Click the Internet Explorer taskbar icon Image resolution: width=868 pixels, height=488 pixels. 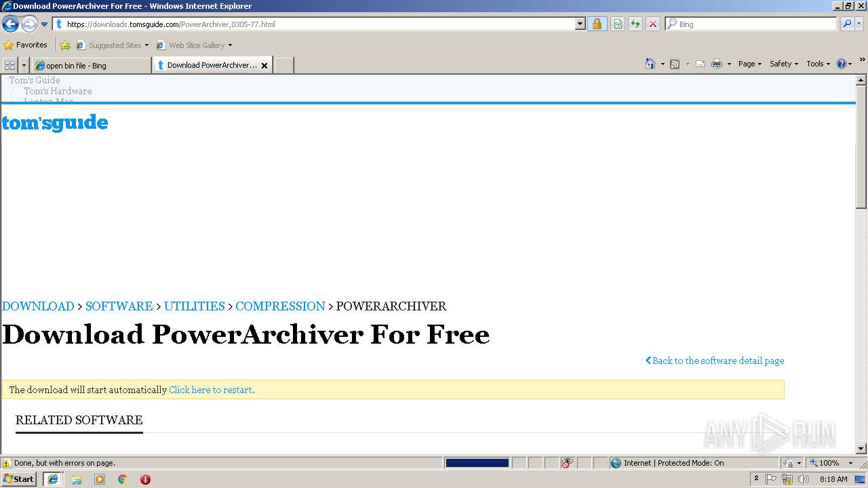coord(53,479)
